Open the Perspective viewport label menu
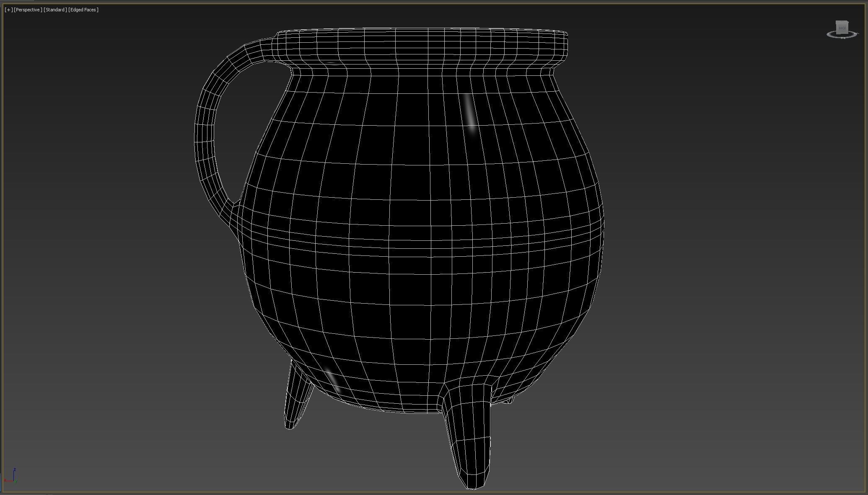Image resolution: width=868 pixels, height=495 pixels. pyautogui.click(x=28, y=10)
